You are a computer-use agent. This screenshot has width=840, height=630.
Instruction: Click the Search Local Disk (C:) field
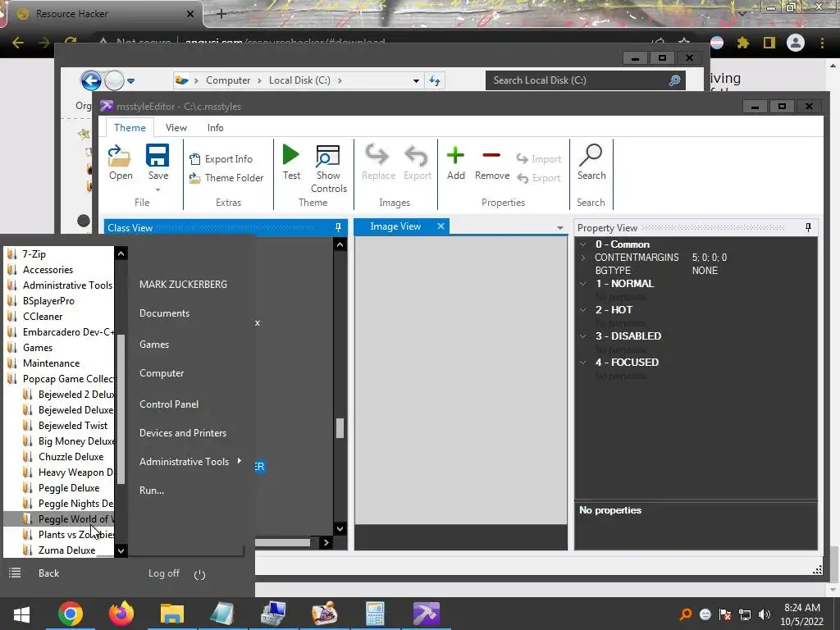(x=585, y=80)
